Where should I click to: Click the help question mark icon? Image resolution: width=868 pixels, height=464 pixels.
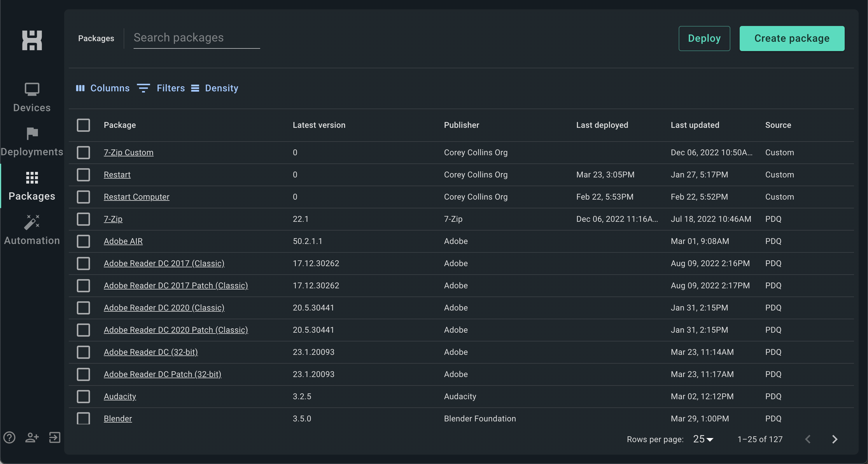pyautogui.click(x=9, y=438)
